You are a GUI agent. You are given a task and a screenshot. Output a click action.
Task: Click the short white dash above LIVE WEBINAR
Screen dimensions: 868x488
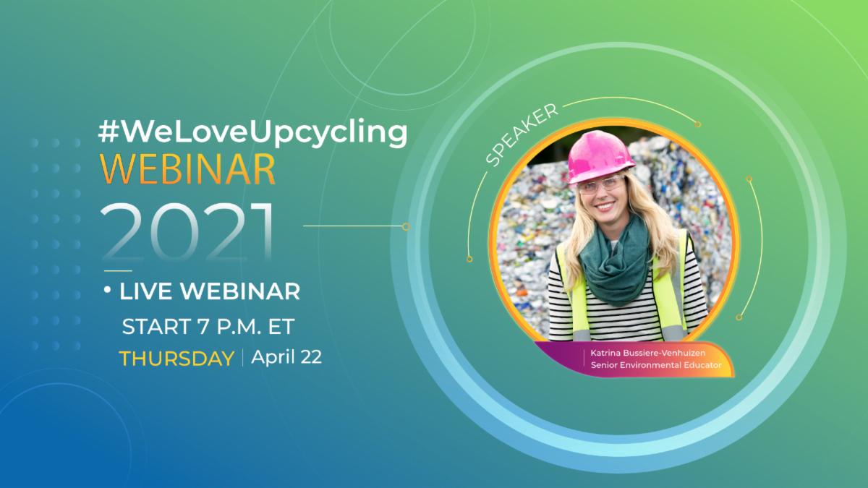(118, 271)
